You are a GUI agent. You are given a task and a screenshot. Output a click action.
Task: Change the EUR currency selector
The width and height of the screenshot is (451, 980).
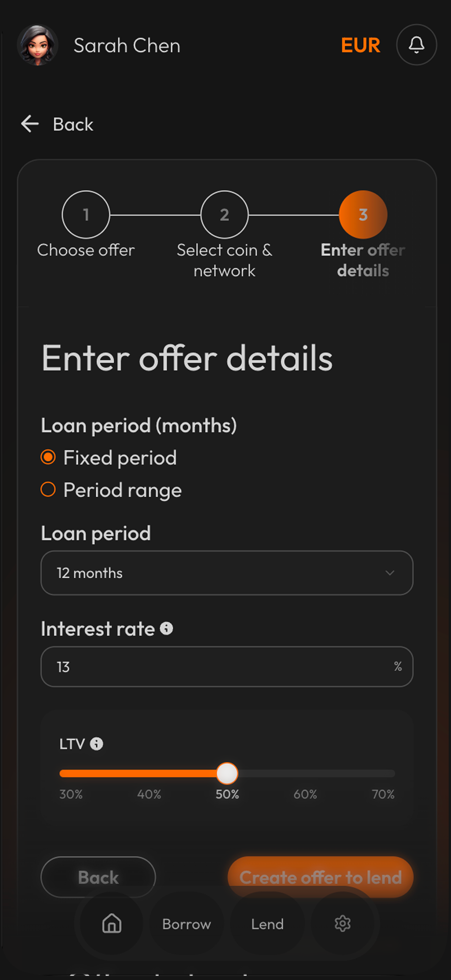pyautogui.click(x=360, y=45)
